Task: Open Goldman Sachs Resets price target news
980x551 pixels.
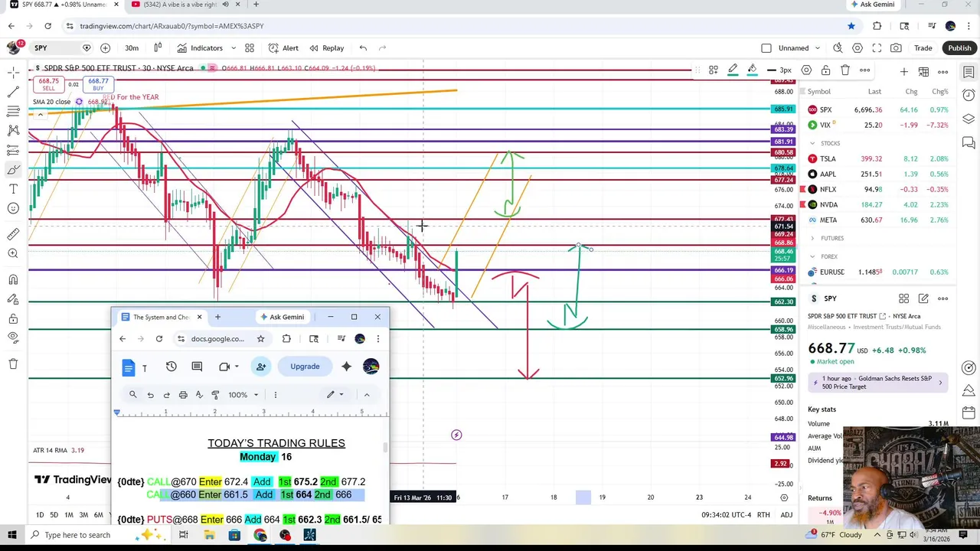Action: tap(877, 383)
